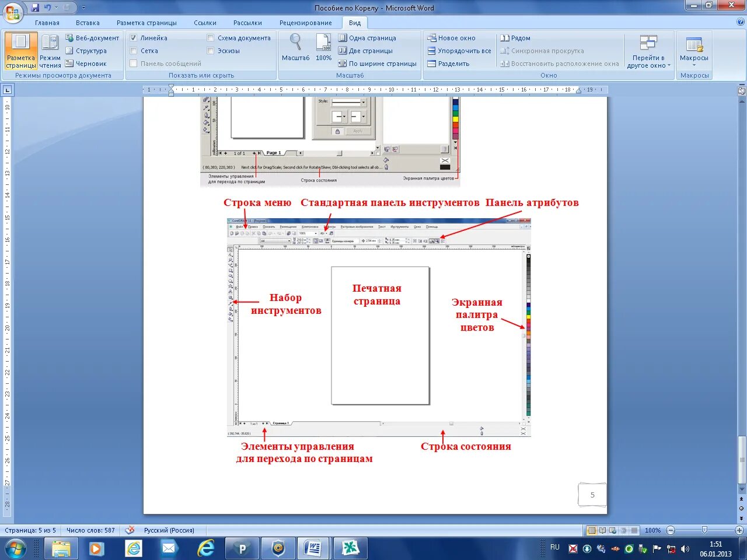
Task: Open the Масштаб zoom dialog
Action: (296, 47)
